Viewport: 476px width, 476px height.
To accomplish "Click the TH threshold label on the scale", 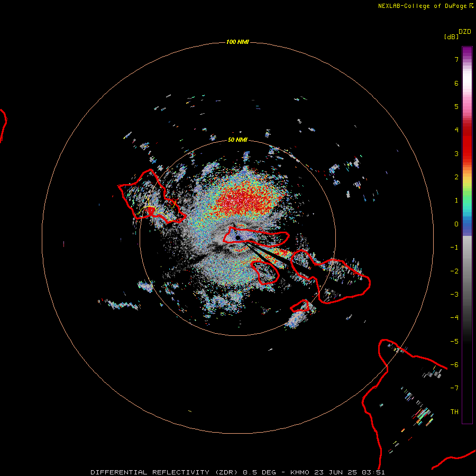I will [x=454, y=412].
